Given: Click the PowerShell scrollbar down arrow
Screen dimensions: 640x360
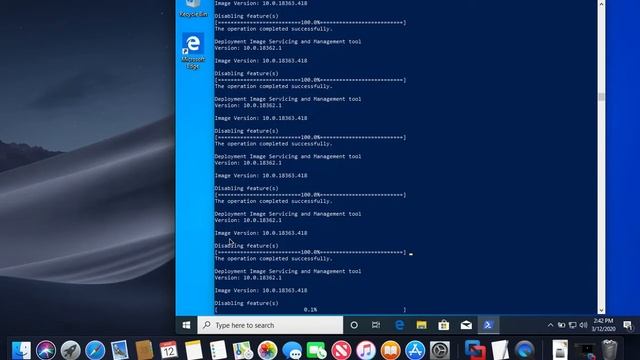Looking at the screenshot, I should 601,311.
